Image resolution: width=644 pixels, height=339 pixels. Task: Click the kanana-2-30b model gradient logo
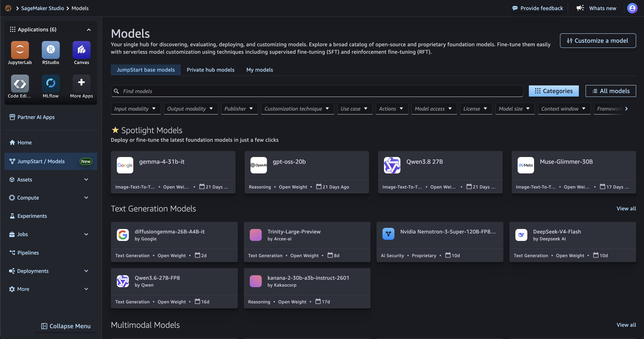(256, 281)
